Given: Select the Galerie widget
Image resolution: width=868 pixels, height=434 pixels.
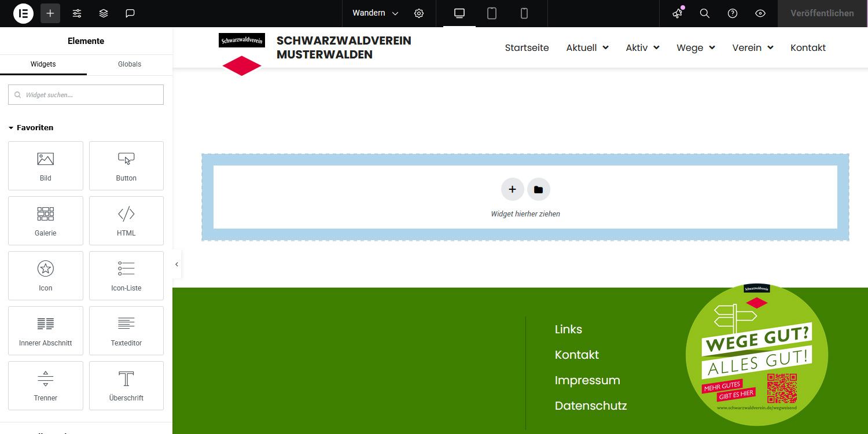Looking at the screenshot, I should click(x=45, y=220).
